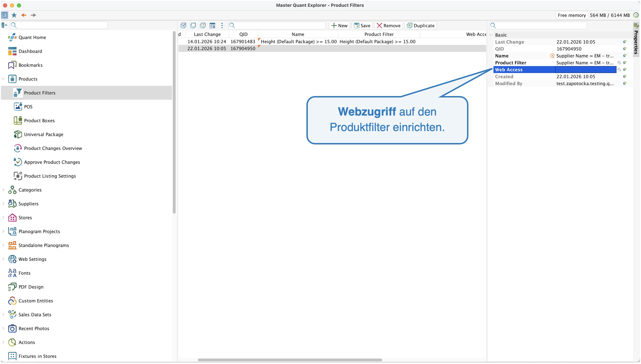Viewport: 641px width, 364px height.
Task: Click the select-all checkmark icon in table toolbar
Action: pyautogui.click(x=183, y=26)
